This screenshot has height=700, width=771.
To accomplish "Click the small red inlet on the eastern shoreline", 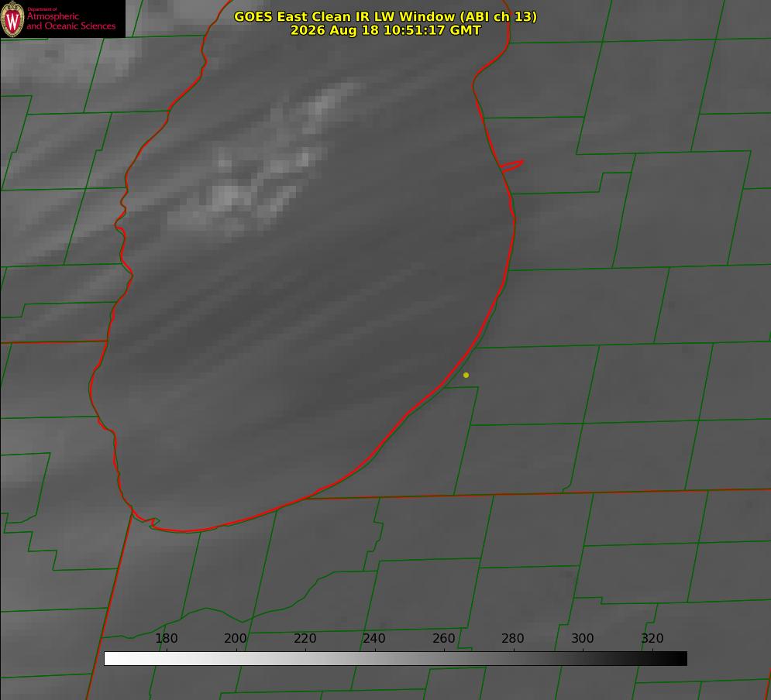I will (511, 166).
